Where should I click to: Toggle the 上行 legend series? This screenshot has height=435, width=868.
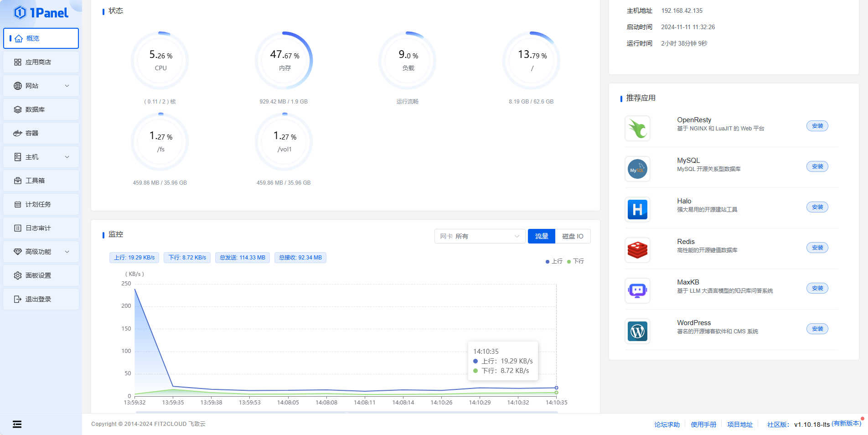[x=554, y=261]
